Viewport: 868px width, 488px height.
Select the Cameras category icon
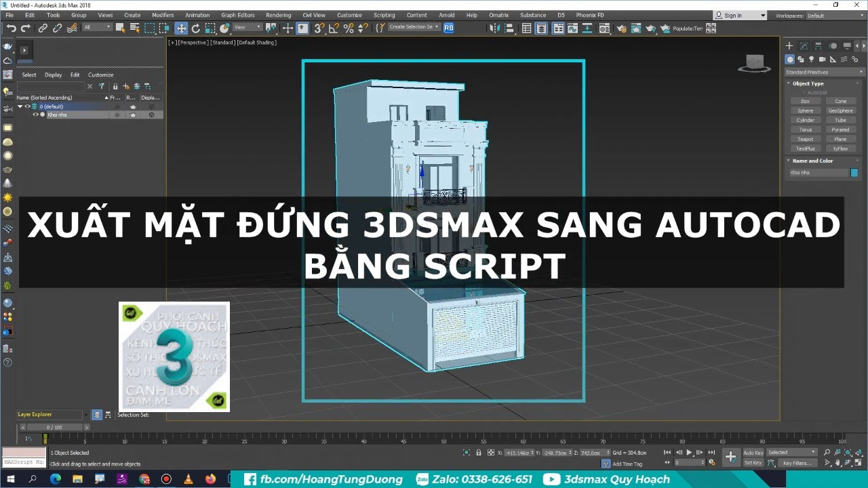point(821,60)
